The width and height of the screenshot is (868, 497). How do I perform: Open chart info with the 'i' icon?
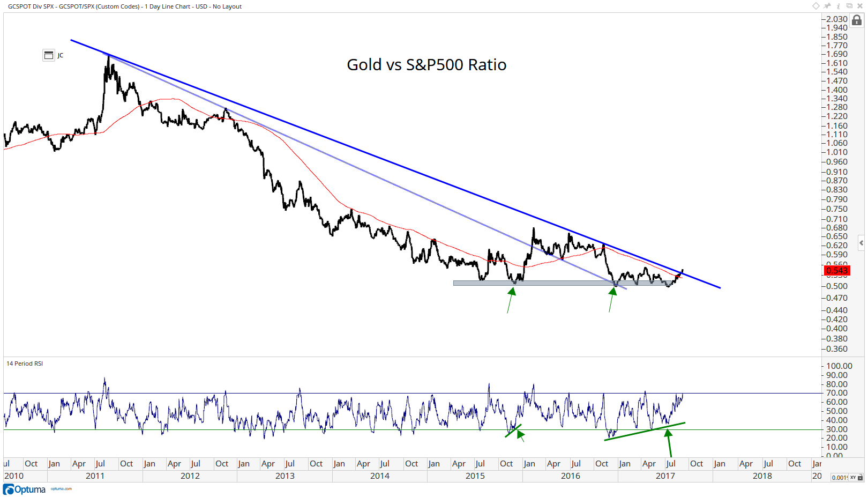click(839, 6)
